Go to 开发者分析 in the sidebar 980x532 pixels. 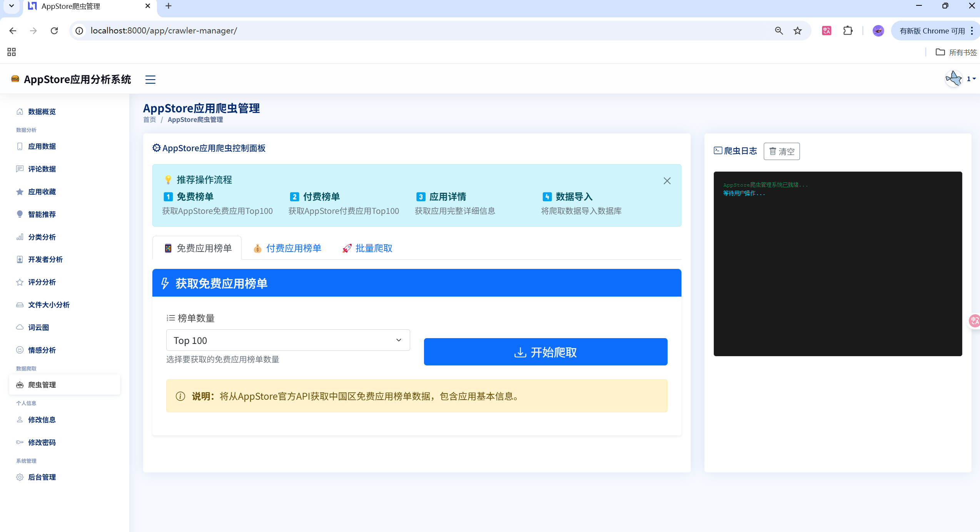click(45, 259)
